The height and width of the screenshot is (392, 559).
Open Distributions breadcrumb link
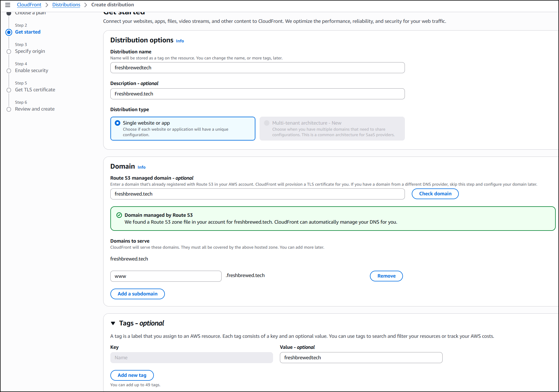tap(66, 5)
